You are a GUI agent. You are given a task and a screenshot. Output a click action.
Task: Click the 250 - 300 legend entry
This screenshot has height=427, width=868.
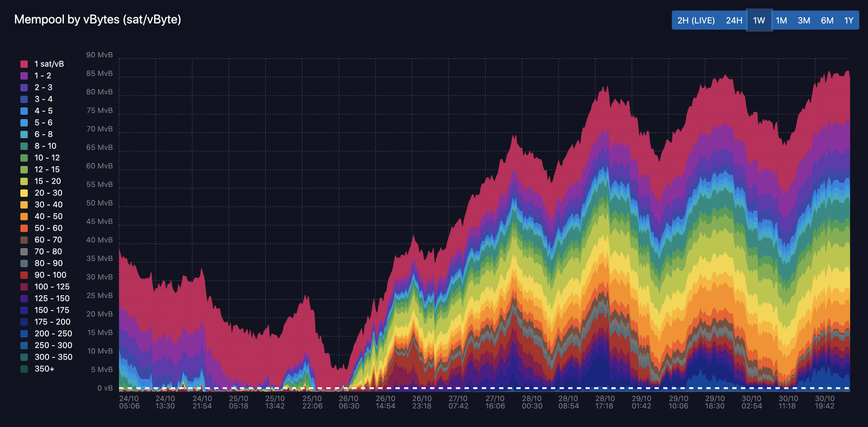tap(46, 346)
